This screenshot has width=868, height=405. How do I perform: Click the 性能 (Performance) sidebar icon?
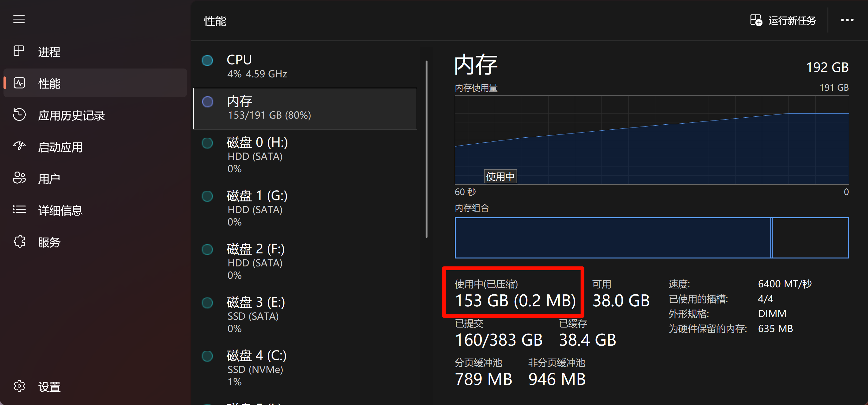tap(19, 83)
